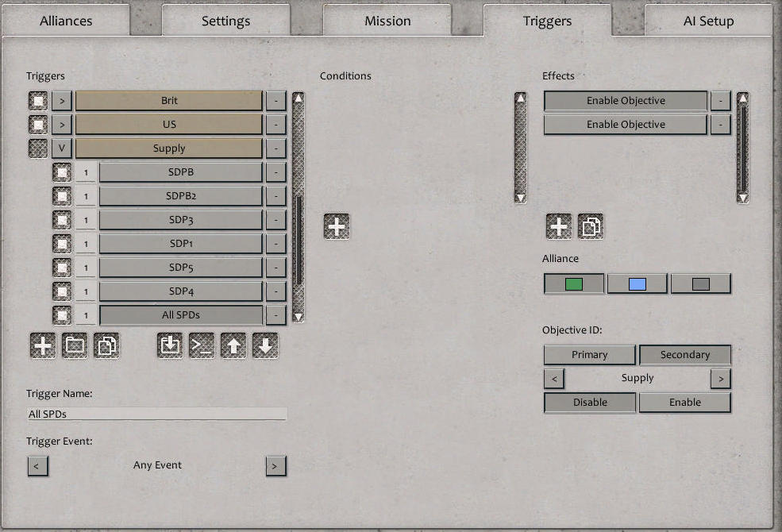
Task: Collapse the Supply trigger group
Action: [x=62, y=148]
